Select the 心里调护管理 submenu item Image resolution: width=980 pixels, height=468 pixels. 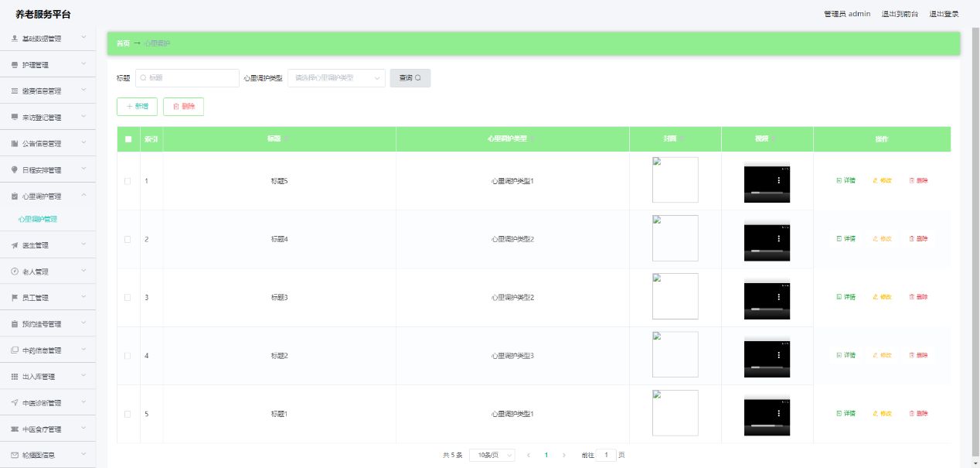(38, 220)
